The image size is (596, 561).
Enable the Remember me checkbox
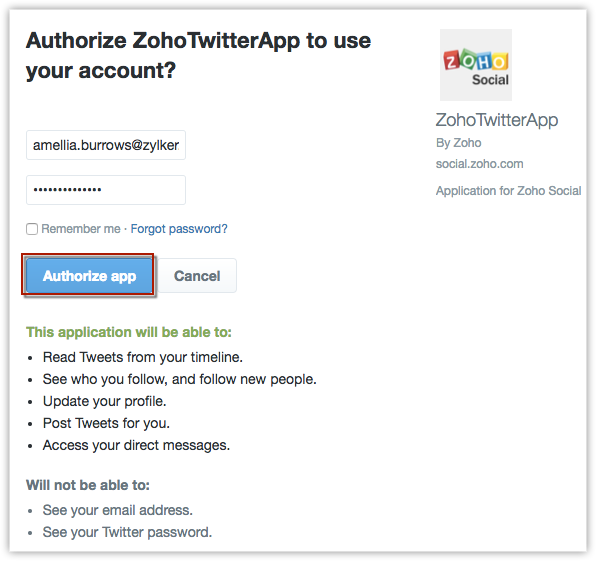pos(32,229)
